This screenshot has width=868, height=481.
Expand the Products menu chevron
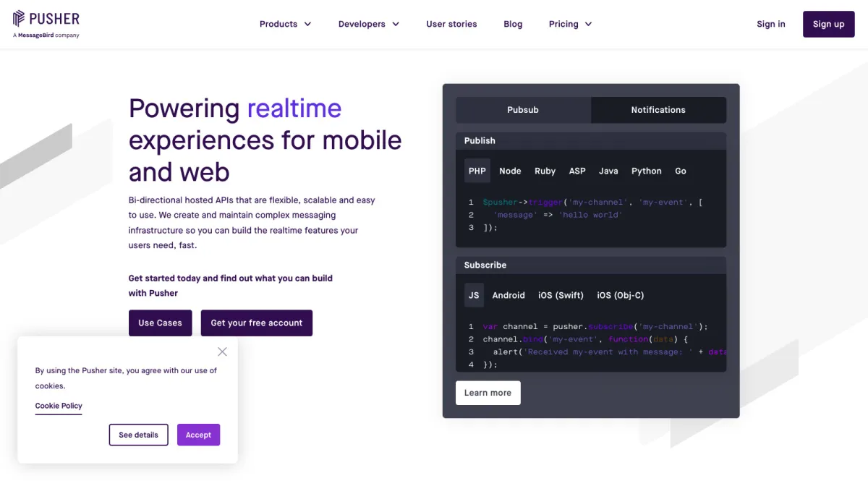click(x=307, y=24)
